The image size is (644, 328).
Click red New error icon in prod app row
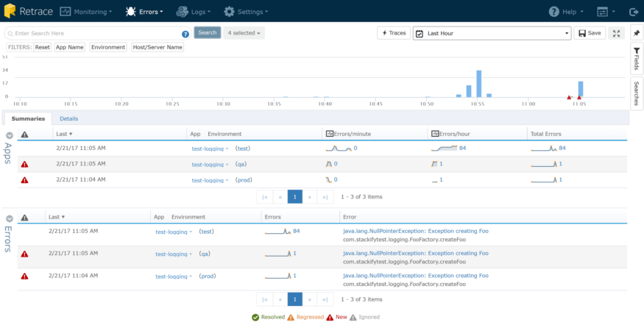point(24,180)
